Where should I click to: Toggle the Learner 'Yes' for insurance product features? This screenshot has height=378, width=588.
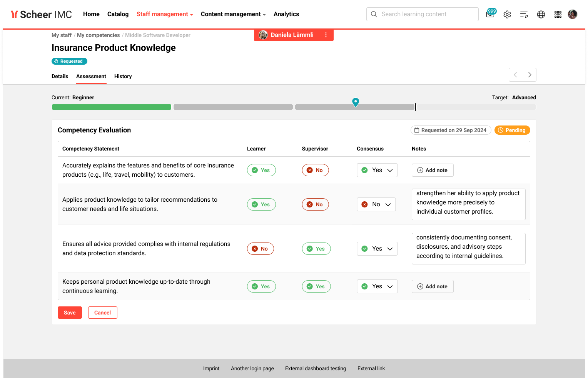point(261,170)
